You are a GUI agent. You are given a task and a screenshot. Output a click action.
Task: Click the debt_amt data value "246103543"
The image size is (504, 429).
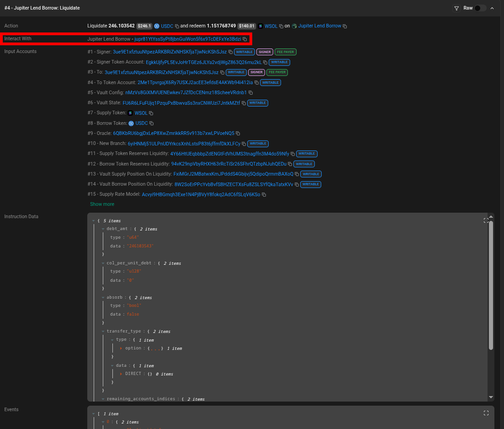(140, 246)
